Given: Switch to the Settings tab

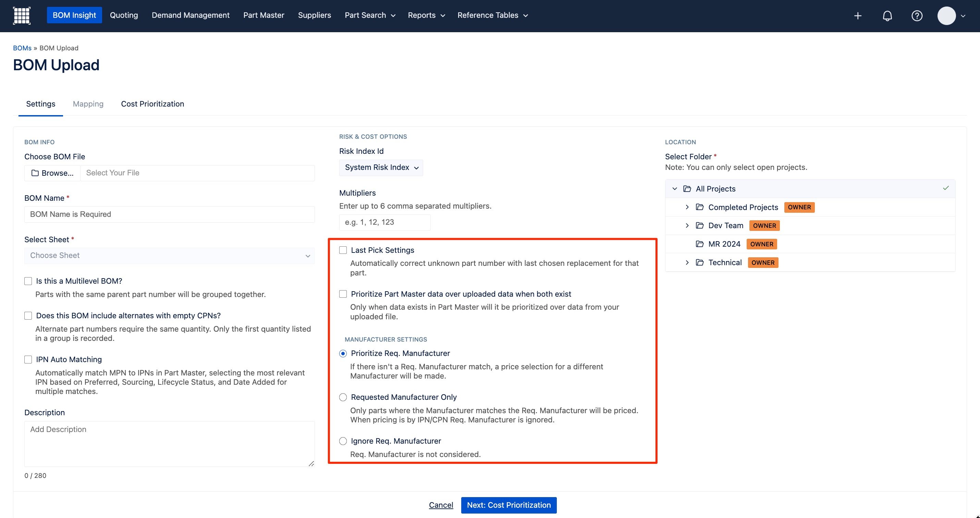Looking at the screenshot, I should [x=41, y=104].
